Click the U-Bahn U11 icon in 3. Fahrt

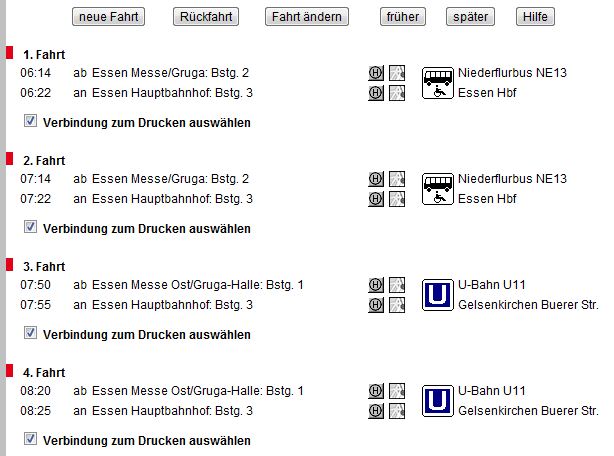436,294
